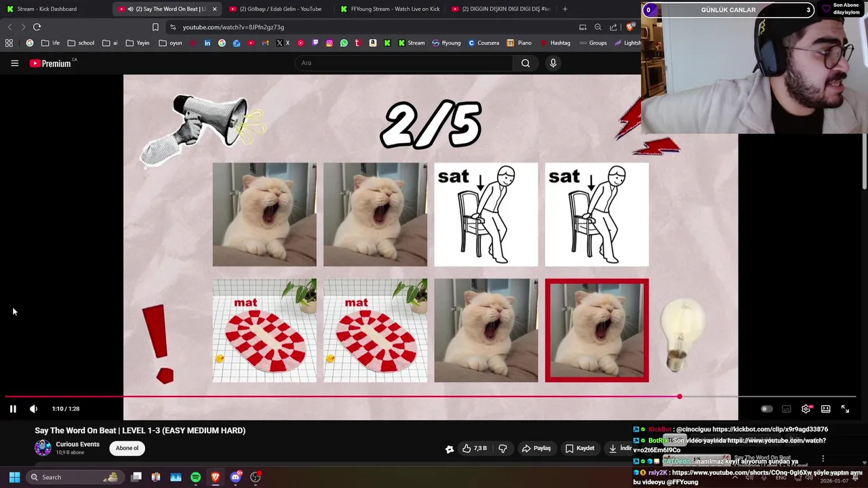Like the video (7,3 B)
868x488 pixels.
tap(475, 448)
